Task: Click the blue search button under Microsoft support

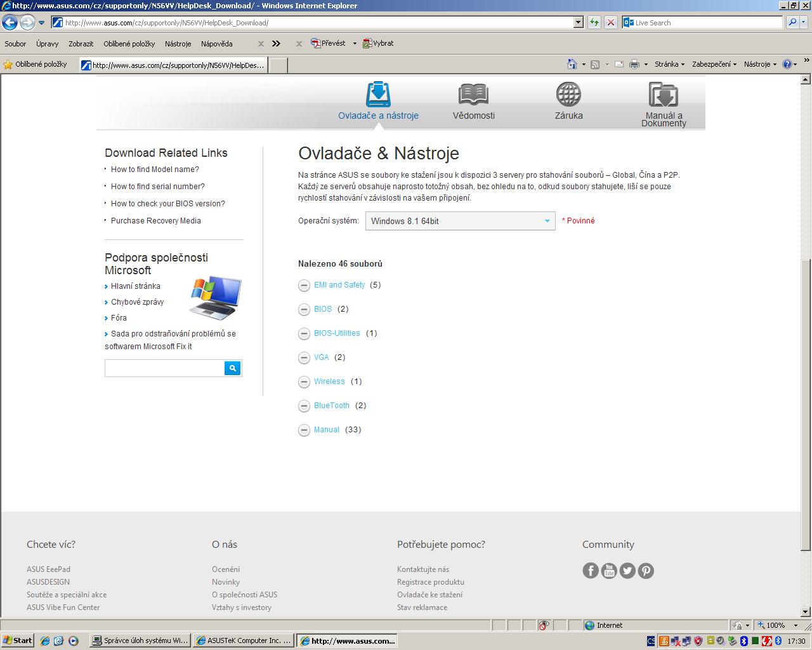Action: (233, 368)
